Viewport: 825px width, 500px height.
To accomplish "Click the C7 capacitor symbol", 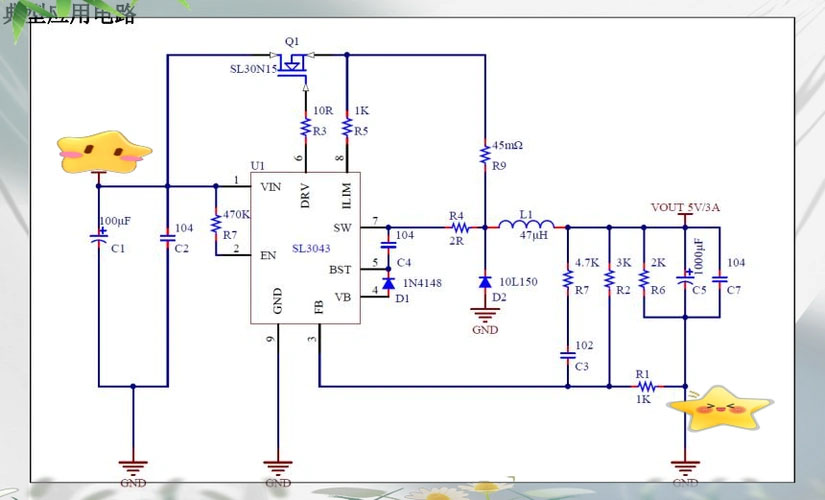I will pos(719,279).
